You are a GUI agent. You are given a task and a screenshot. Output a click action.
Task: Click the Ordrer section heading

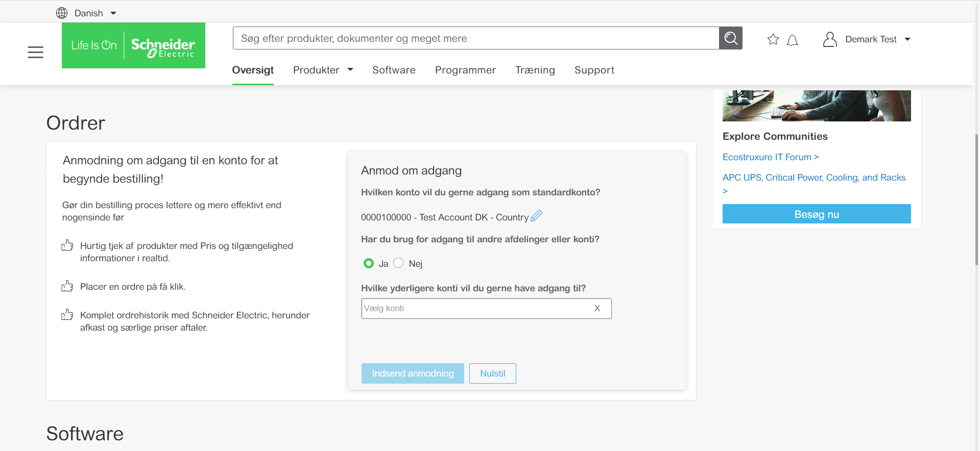76,123
